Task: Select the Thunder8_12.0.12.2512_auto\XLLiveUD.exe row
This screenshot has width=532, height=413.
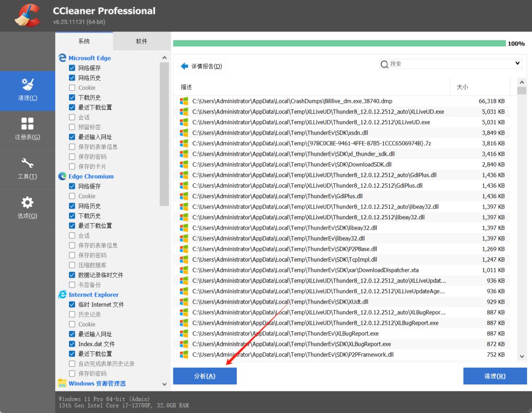Action: coord(343,112)
